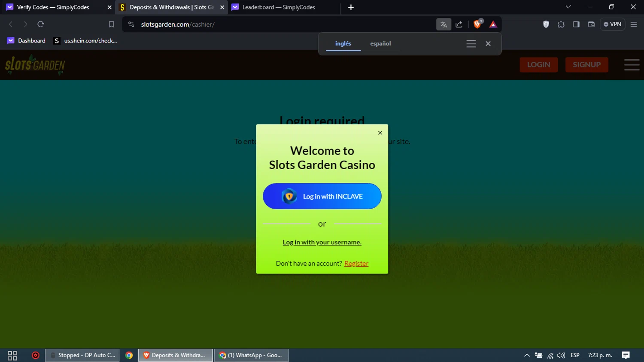Close the Deposits & Withdrawals tab
The width and height of the screenshot is (644, 362).
[222, 7]
